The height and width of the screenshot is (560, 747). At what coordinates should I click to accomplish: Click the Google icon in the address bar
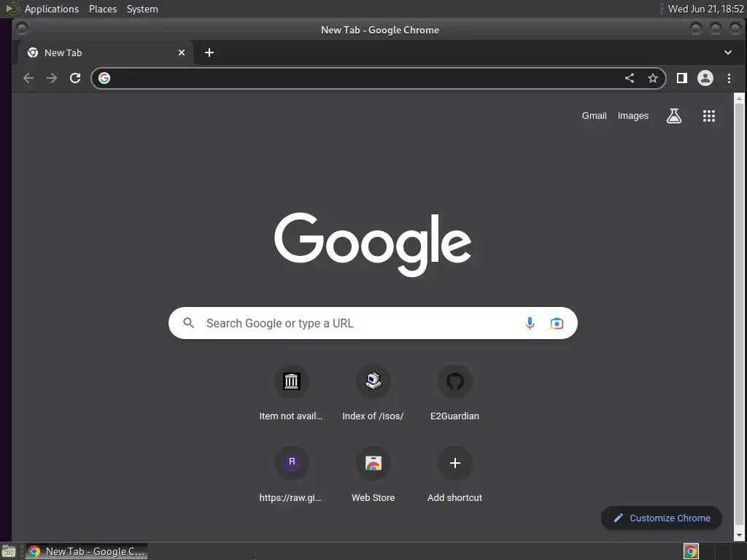(x=104, y=78)
